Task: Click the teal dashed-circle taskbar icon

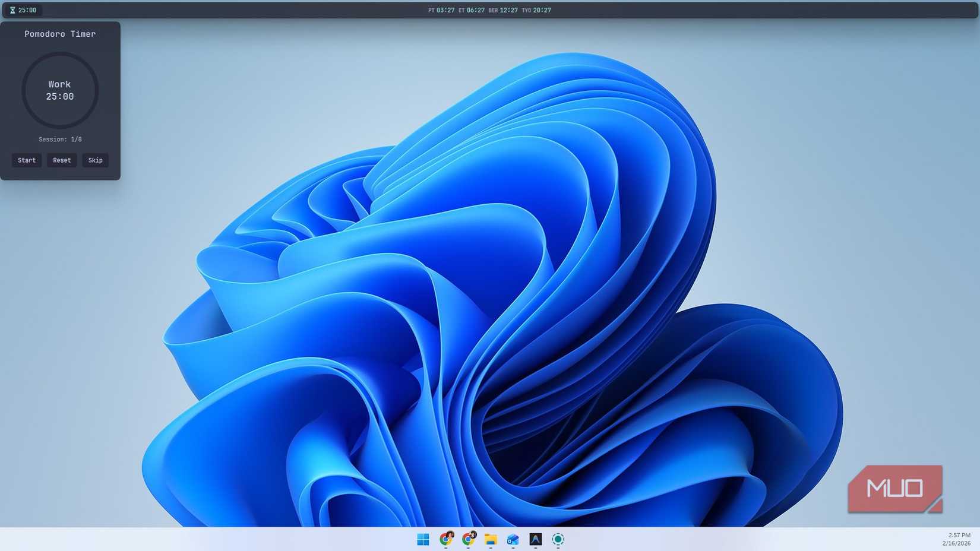Action: pos(558,539)
